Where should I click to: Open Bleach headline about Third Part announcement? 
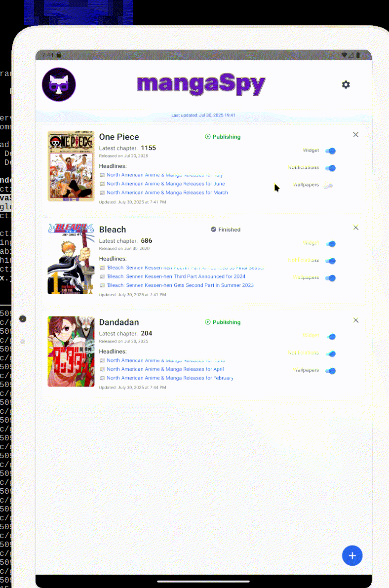point(176,276)
